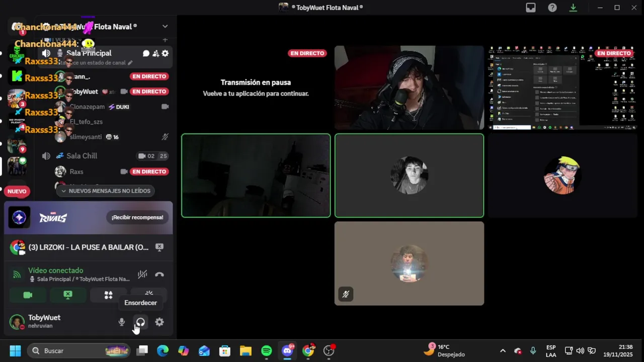This screenshot has height=362, width=644.
Task: Open the No Photo Please server icon
Action: pos(17,122)
